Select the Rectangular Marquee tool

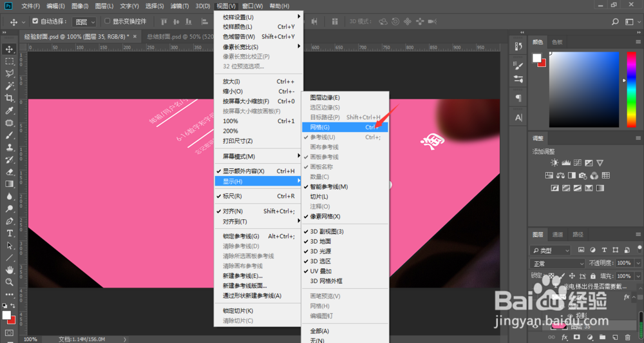[x=9, y=62]
